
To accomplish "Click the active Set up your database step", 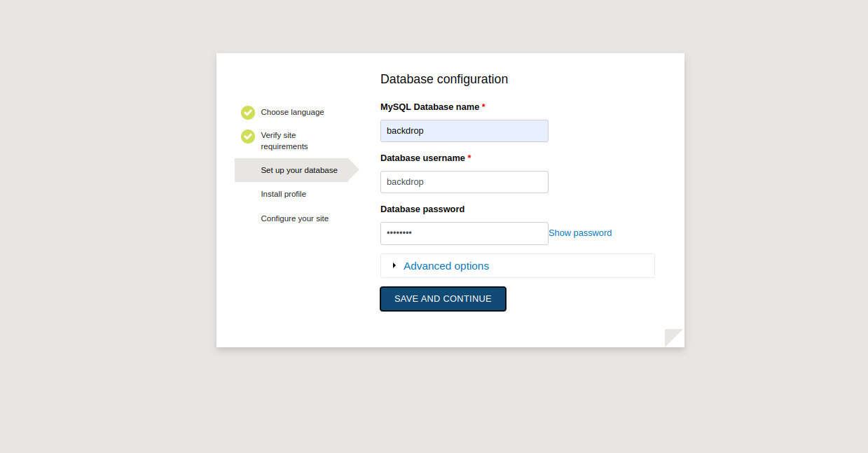I will (298, 170).
